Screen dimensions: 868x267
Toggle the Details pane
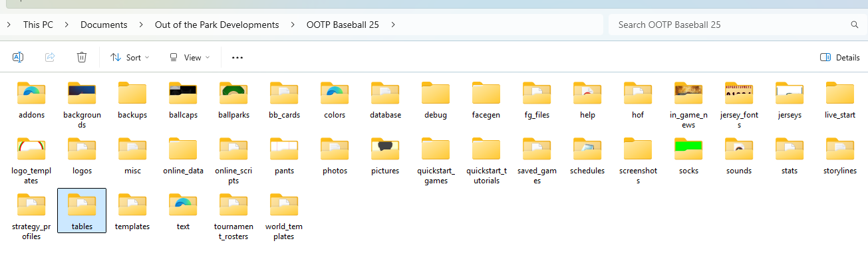click(x=840, y=57)
